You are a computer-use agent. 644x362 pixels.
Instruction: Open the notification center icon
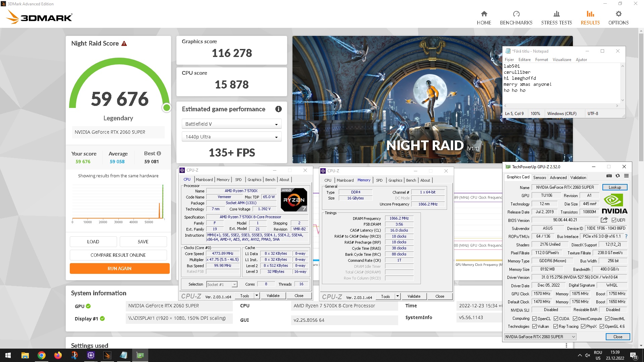pos(634,356)
